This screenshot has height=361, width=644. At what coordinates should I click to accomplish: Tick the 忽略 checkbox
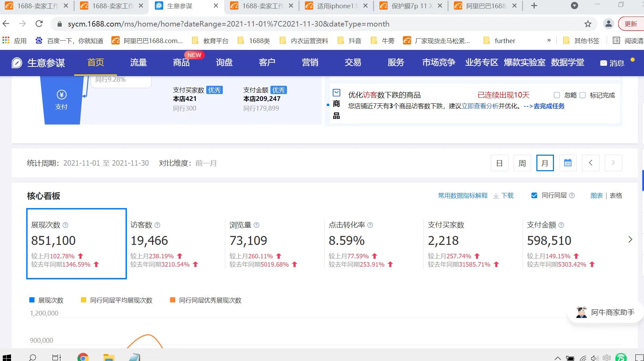coord(557,95)
